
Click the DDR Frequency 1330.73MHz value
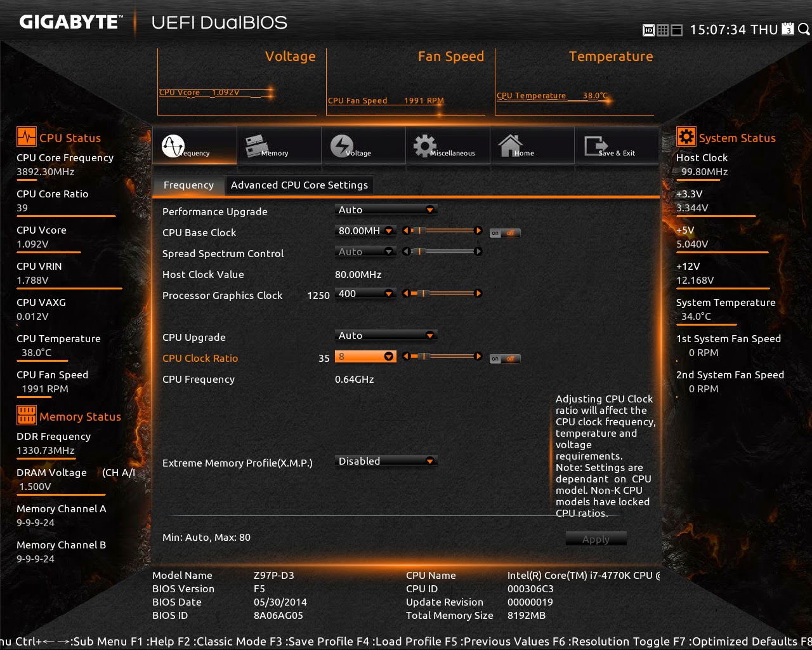point(46,451)
